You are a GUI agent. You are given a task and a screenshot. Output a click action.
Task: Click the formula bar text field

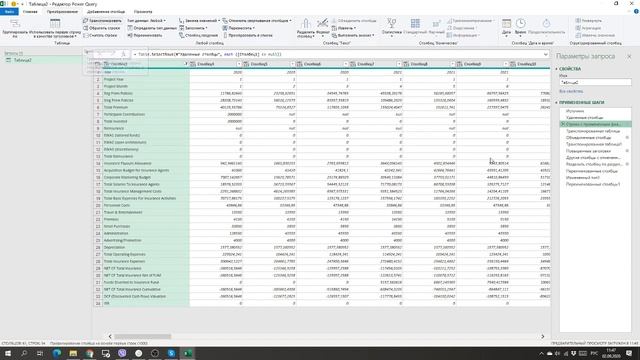click(339, 54)
